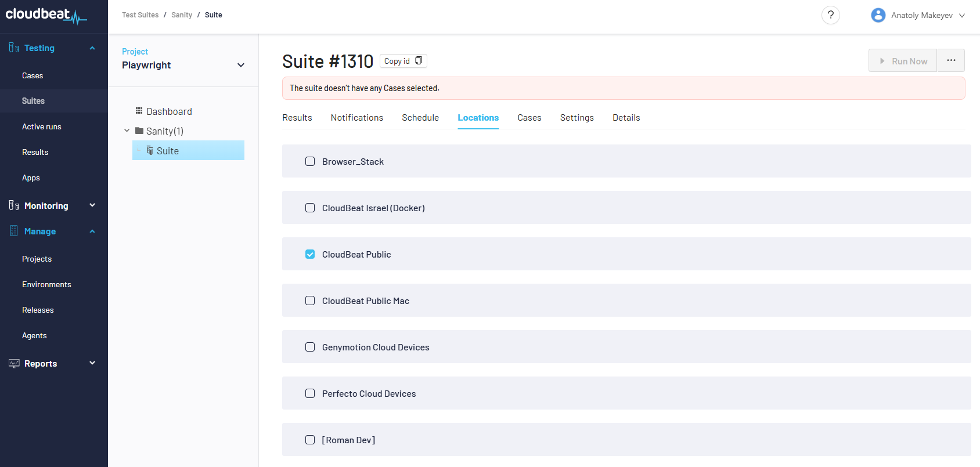Select the Locations tab

(478, 118)
